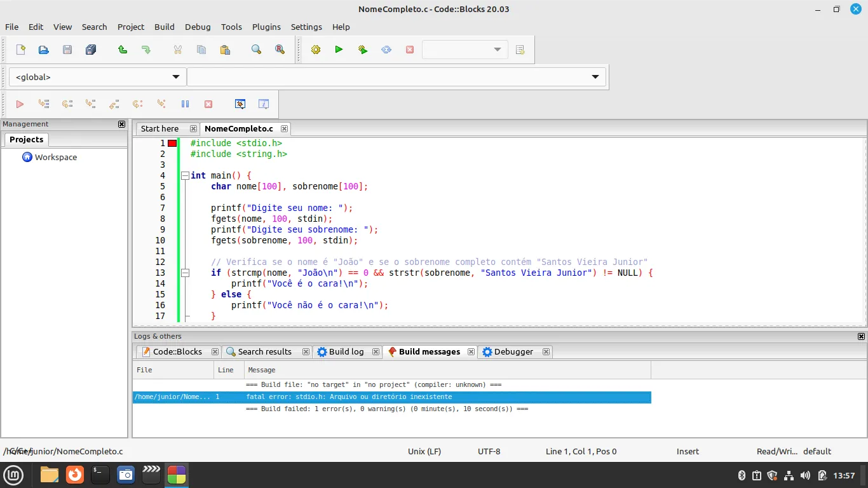
Task: Collapse the main() fold at line 4
Action: 185,175
